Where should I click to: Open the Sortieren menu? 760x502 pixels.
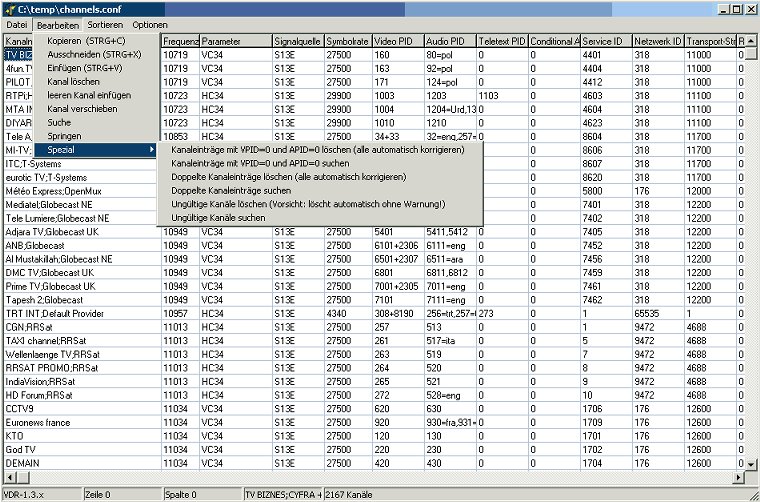(x=105, y=24)
